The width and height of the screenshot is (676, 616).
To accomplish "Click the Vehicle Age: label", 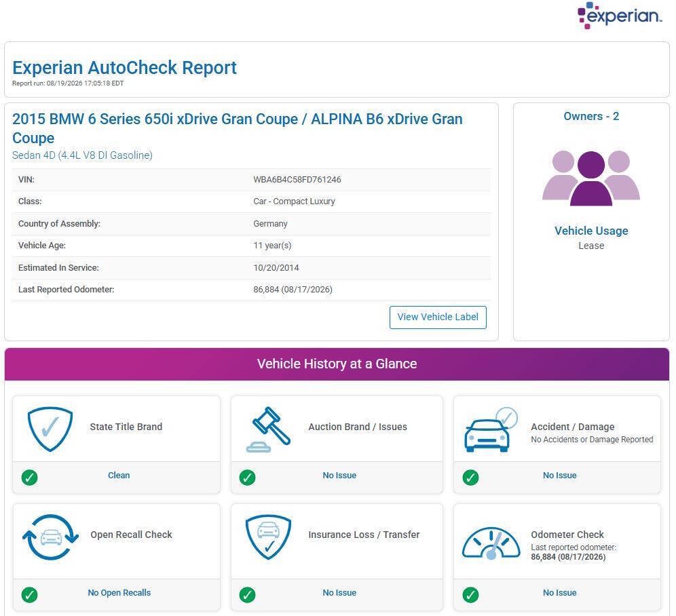I will pyautogui.click(x=42, y=246).
